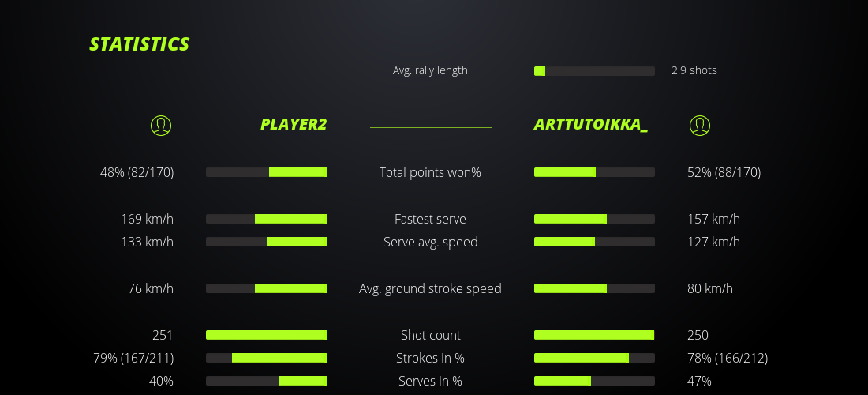Screen dimensions: 868x395
Task: Click the STATISTICS heading
Action: click(x=140, y=44)
